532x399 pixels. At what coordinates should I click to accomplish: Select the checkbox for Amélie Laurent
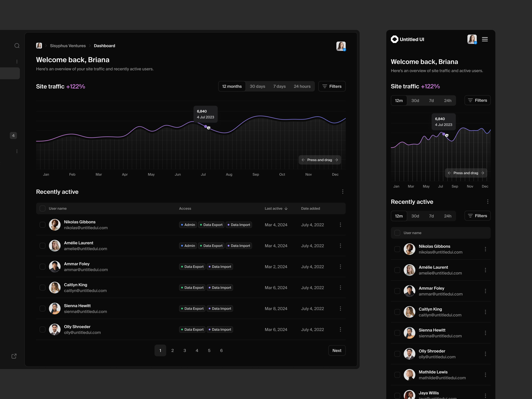click(x=42, y=245)
